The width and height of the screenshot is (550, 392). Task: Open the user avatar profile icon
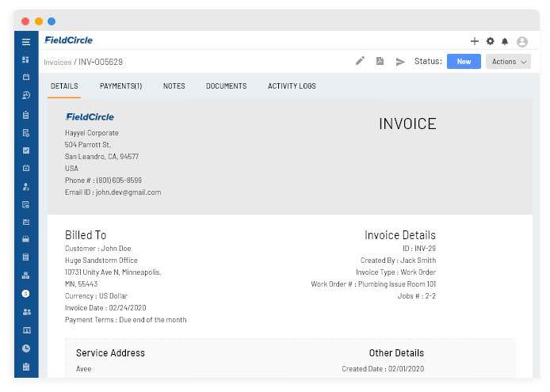(x=522, y=42)
